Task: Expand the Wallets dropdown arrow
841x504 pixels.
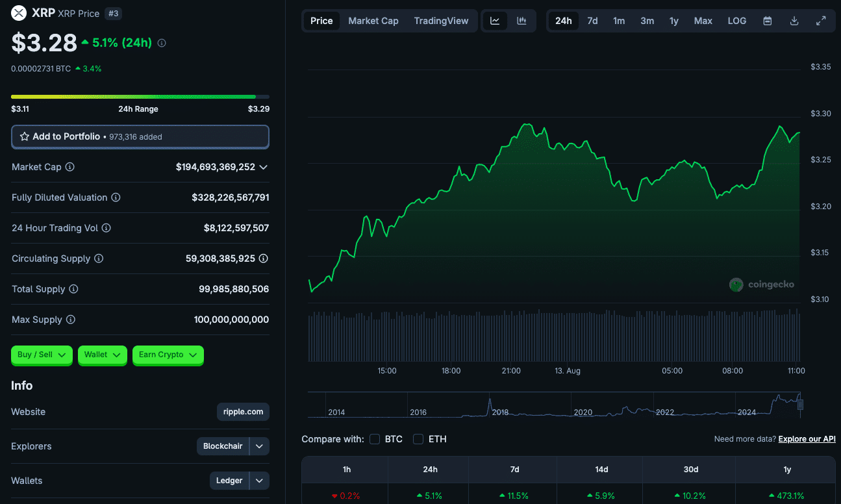Action: 259,481
